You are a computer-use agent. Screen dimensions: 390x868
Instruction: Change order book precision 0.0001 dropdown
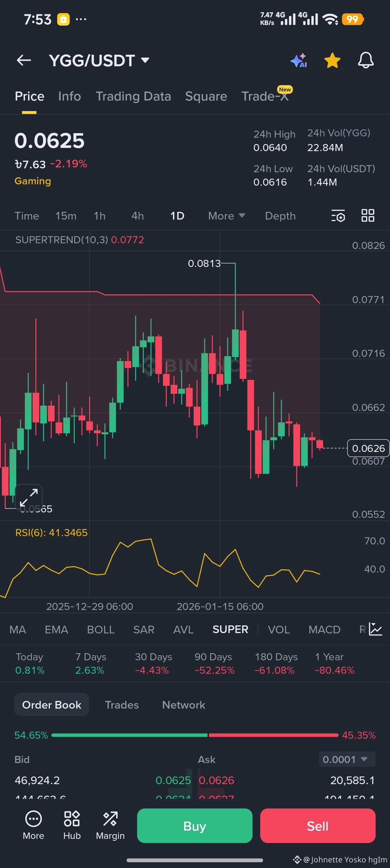[x=347, y=759]
